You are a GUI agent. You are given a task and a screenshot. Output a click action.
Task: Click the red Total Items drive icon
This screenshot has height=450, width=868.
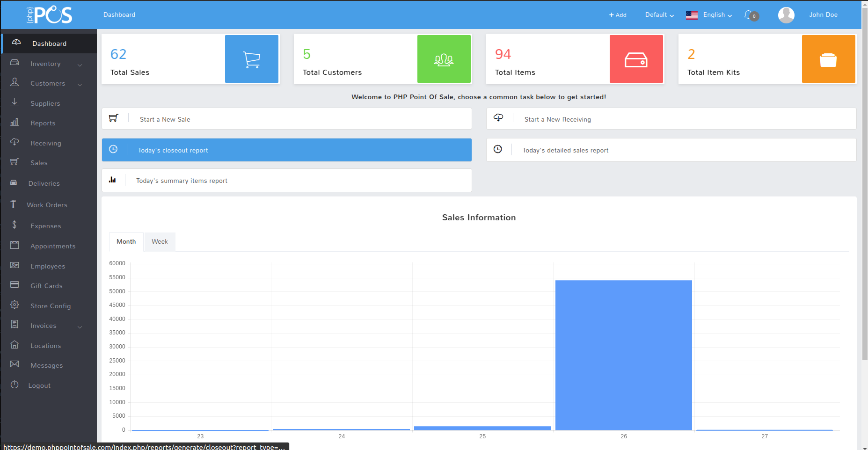click(636, 59)
